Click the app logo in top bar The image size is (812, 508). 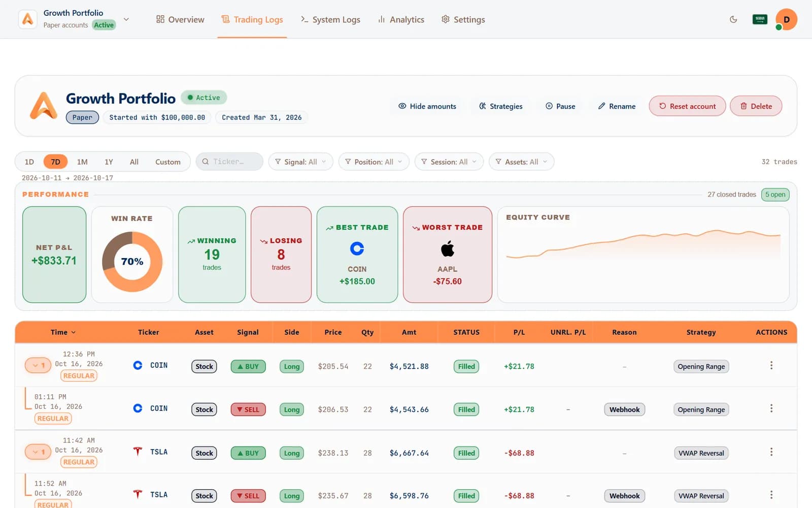28,19
